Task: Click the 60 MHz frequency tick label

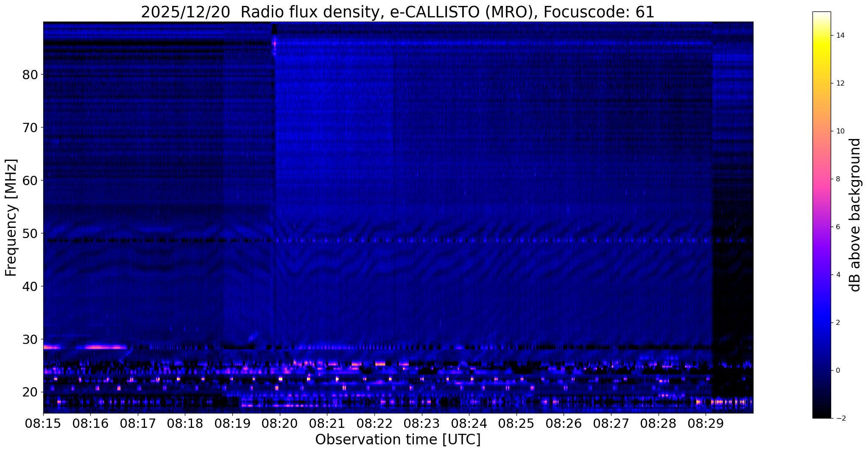Action: (x=29, y=180)
